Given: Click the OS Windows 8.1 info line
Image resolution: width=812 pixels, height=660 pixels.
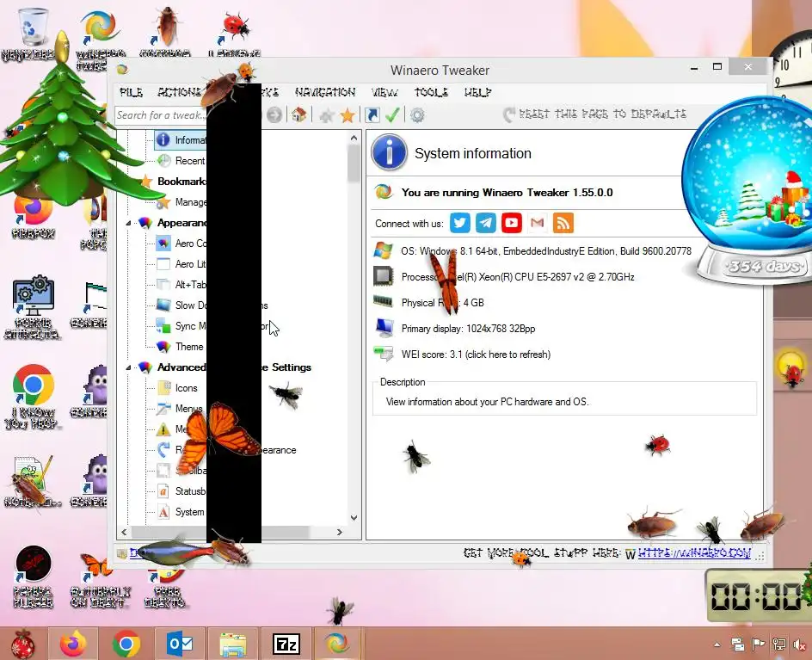Looking at the screenshot, I should 546,251.
